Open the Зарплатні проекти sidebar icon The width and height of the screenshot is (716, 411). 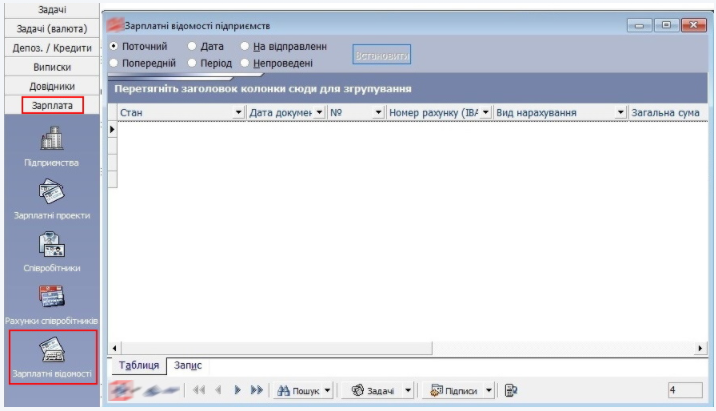point(52,199)
